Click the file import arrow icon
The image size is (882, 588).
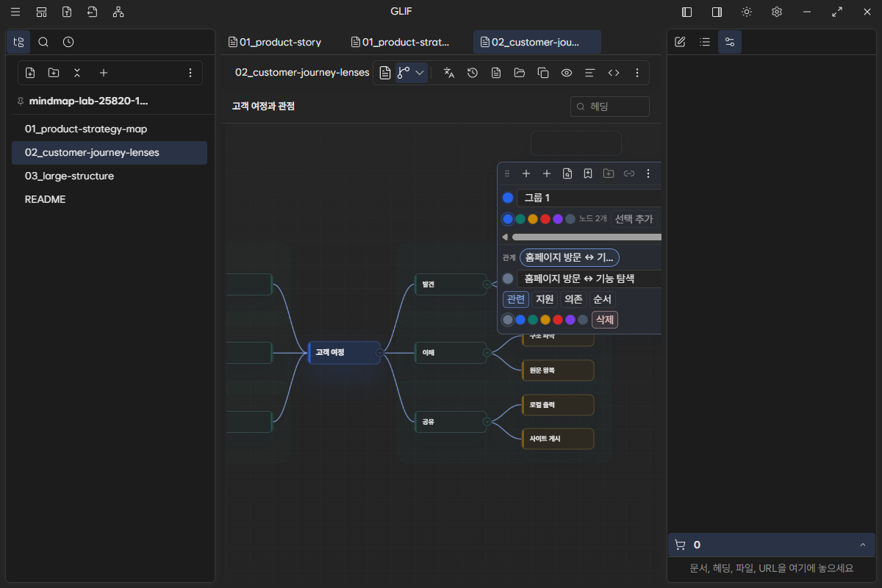tap(92, 12)
